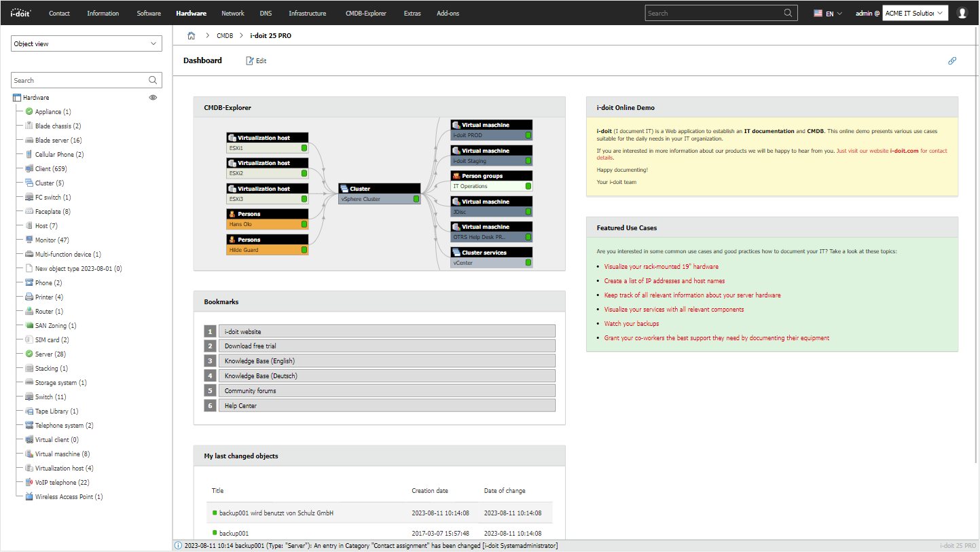Click the home breadcrumb icon
The height and width of the screenshot is (552, 980).
click(x=192, y=35)
